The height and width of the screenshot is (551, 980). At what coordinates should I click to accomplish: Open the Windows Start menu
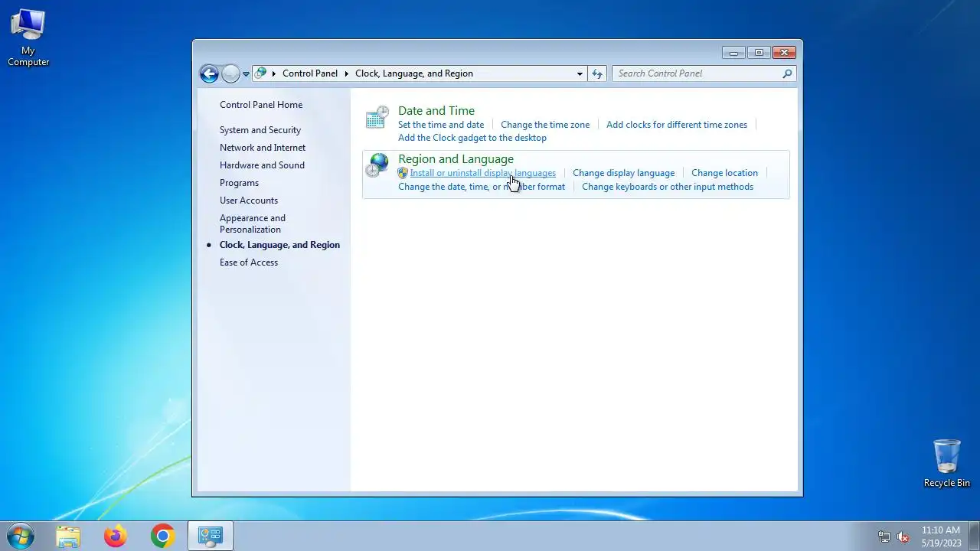[19, 536]
